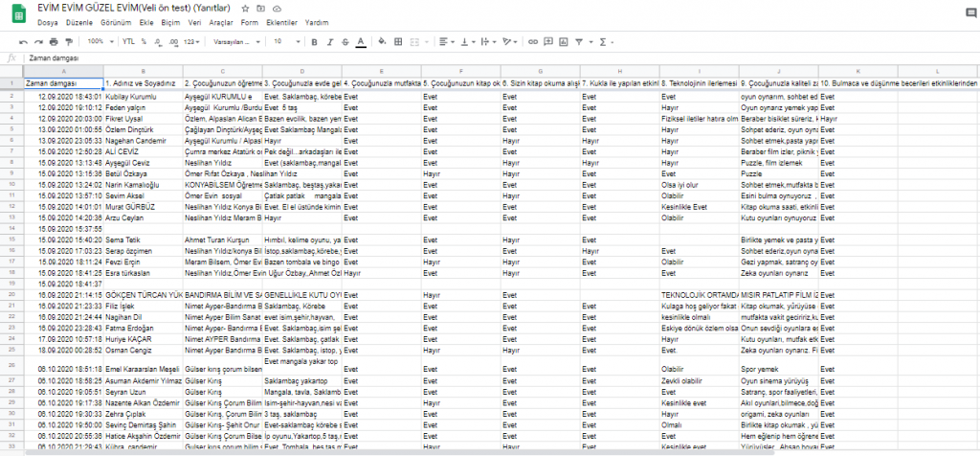Viewport: 980px width, 456px height.
Task: Click the percent format button
Action: pyautogui.click(x=144, y=42)
